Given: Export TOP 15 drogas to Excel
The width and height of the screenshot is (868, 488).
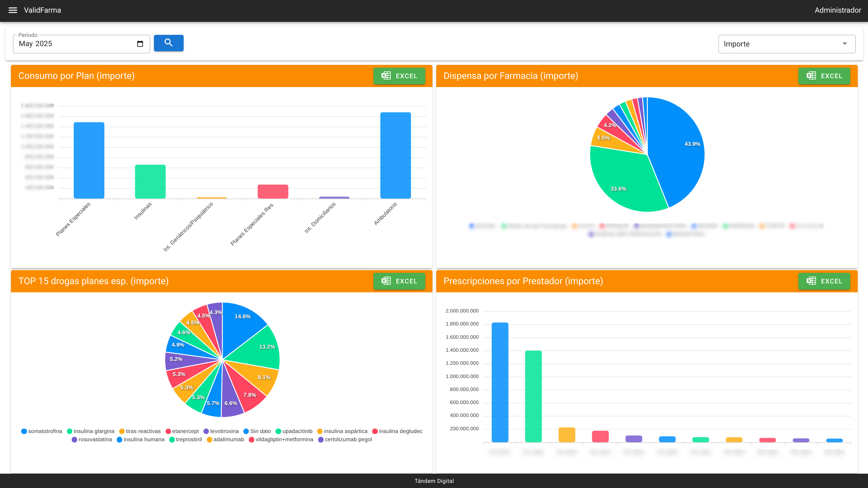Looking at the screenshot, I should (x=399, y=281).
